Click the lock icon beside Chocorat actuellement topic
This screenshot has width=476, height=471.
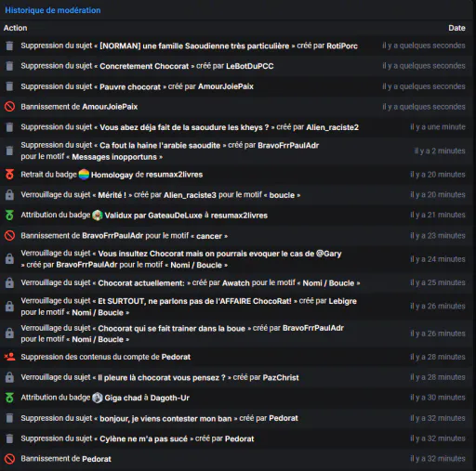point(9,282)
